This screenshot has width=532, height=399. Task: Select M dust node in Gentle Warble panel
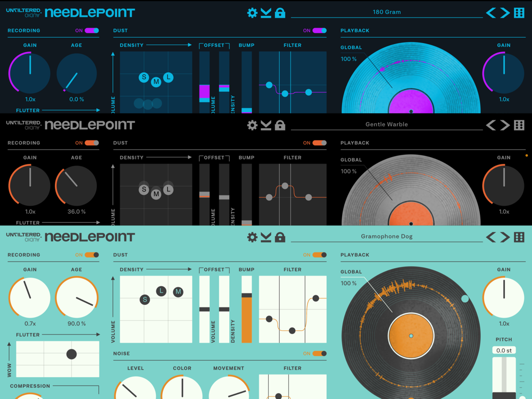click(156, 194)
